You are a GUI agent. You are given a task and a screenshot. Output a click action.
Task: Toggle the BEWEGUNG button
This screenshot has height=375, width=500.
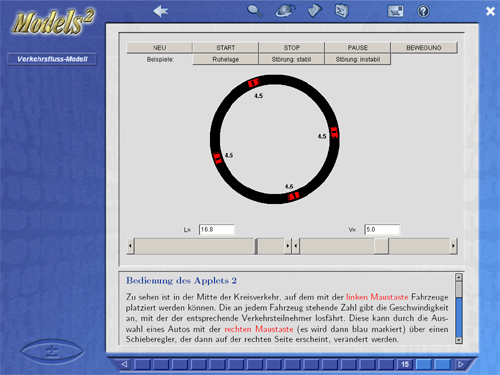(x=424, y=48)
